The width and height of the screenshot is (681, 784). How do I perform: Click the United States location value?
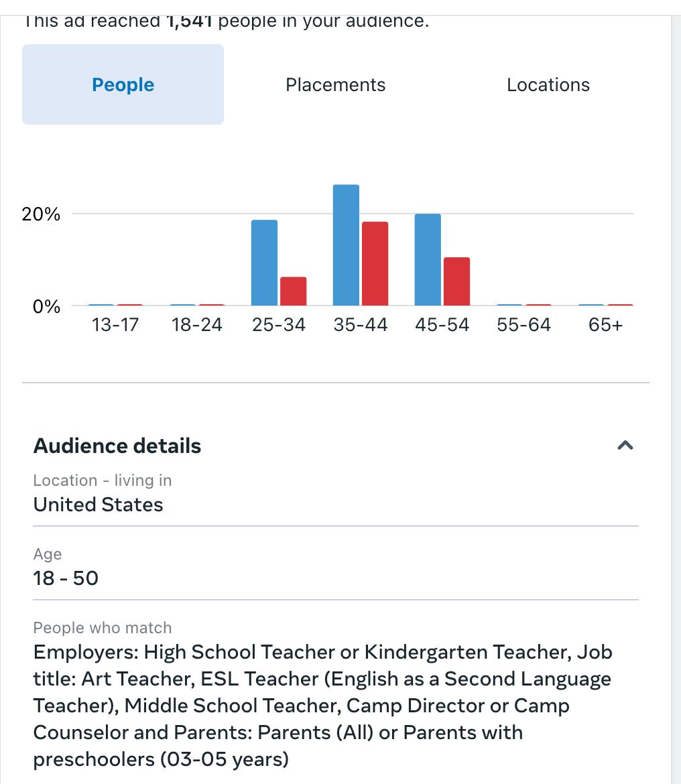pos(98,504)
